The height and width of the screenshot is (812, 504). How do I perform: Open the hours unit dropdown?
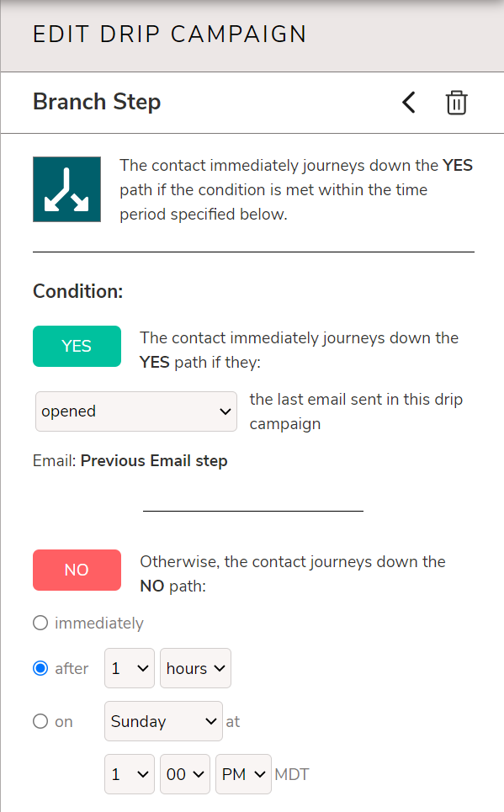(195, 668)
